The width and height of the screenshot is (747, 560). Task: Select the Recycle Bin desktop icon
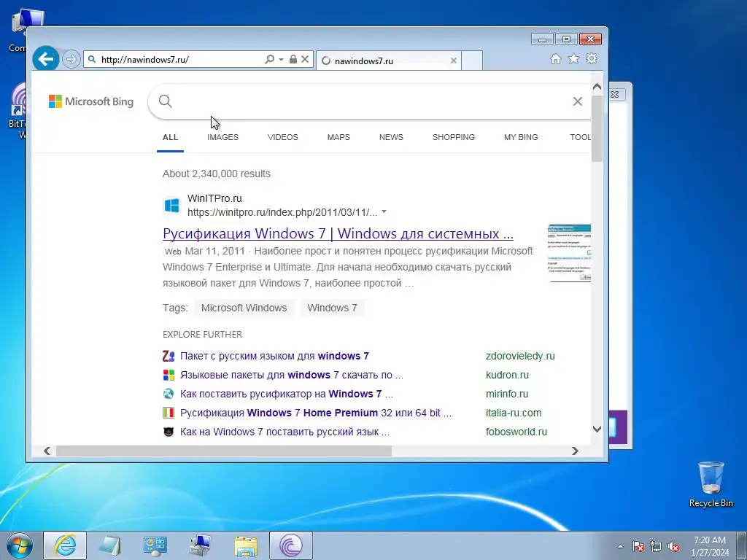[711, 484]
